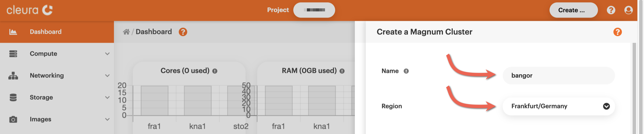Select Storage in the sidebar
The image size is (644, 134).
(x=57, y=97)
